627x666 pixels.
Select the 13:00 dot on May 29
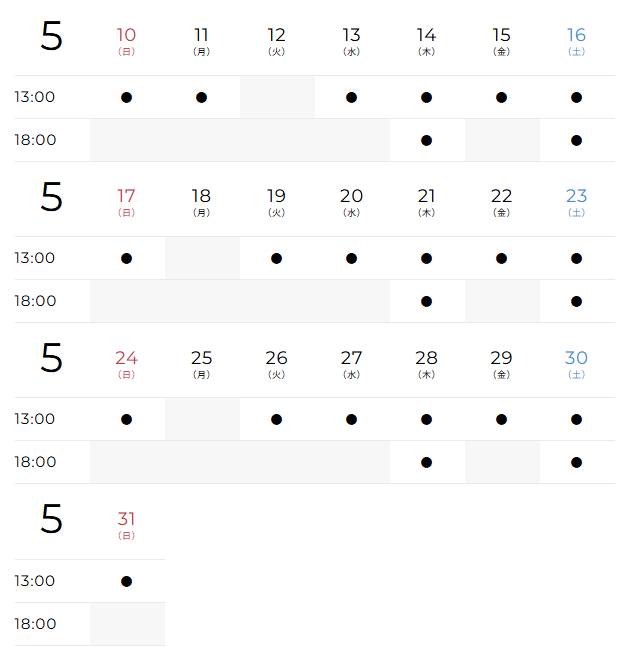click(501, 420)
